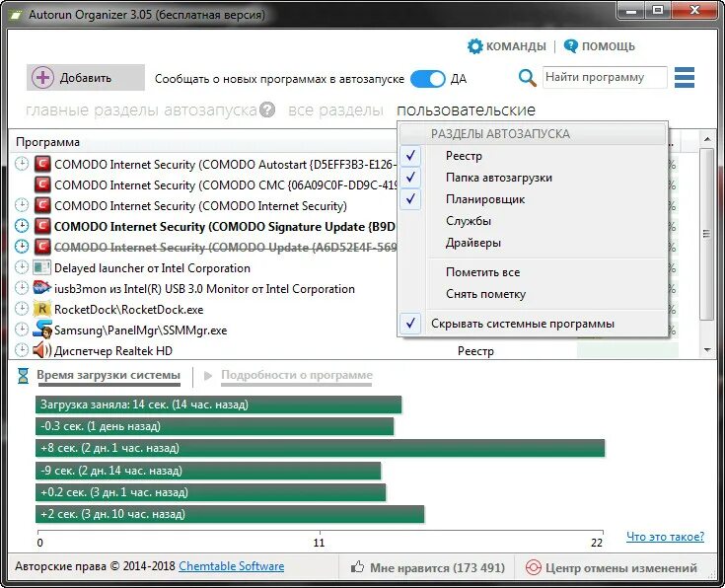Toggle the new autostart programs notification switch
Image resolution: width=725 pixels, height=588 pixels.
click(428, 79)
